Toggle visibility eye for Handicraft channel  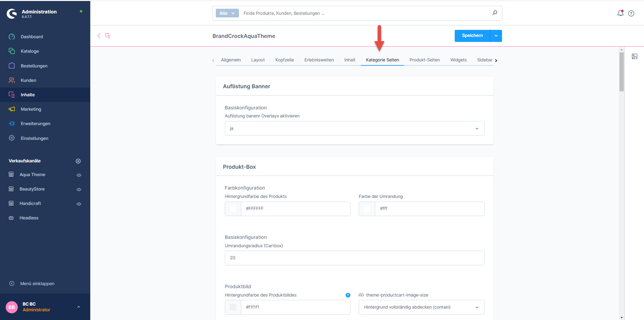79,204
